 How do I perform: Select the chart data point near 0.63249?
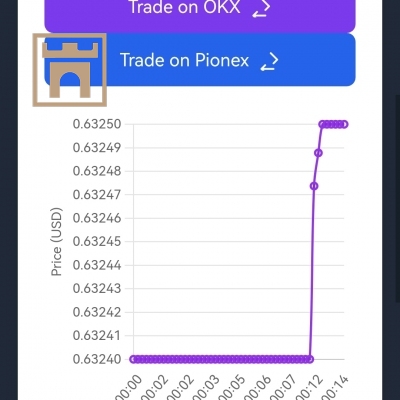(x=318, y=153)
